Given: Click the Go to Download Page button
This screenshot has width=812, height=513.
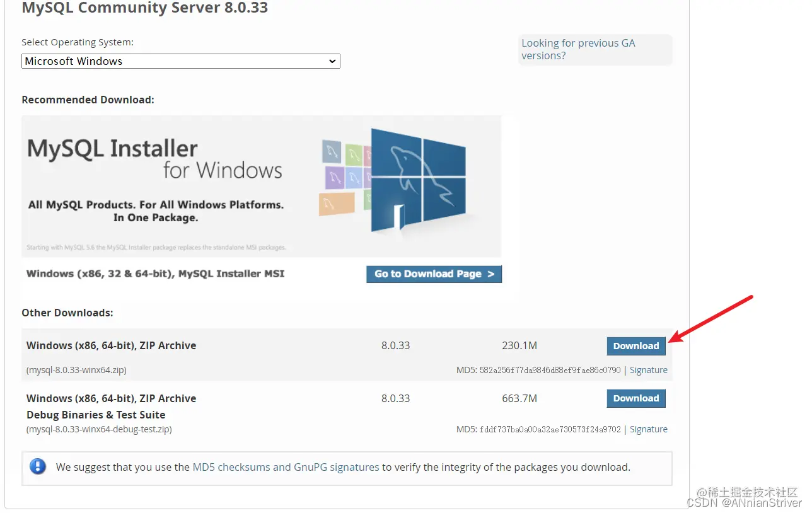Looking at the screenshot, I should 434,274.
